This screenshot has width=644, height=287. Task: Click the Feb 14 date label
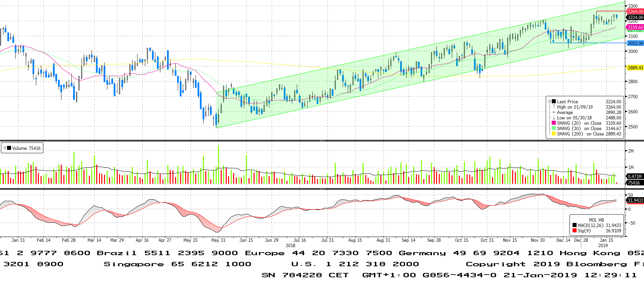pyautogui.click(x=44, y=240)
